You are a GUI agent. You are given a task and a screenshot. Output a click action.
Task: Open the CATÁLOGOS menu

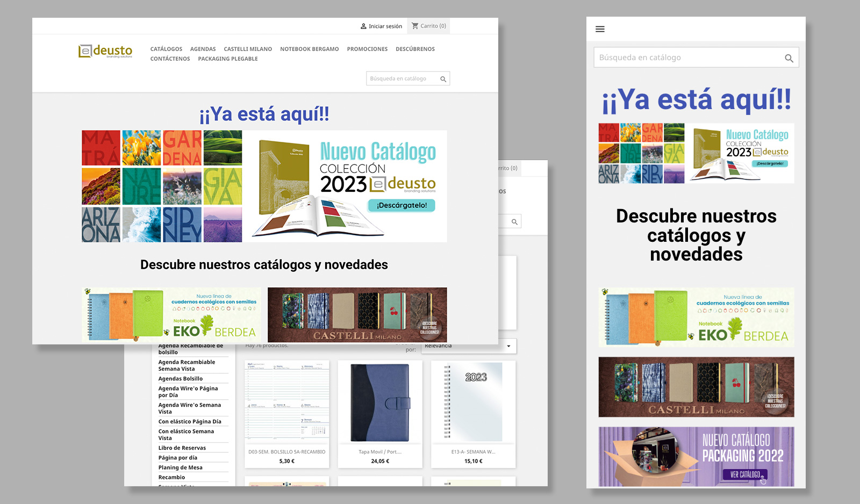[166, 49]
